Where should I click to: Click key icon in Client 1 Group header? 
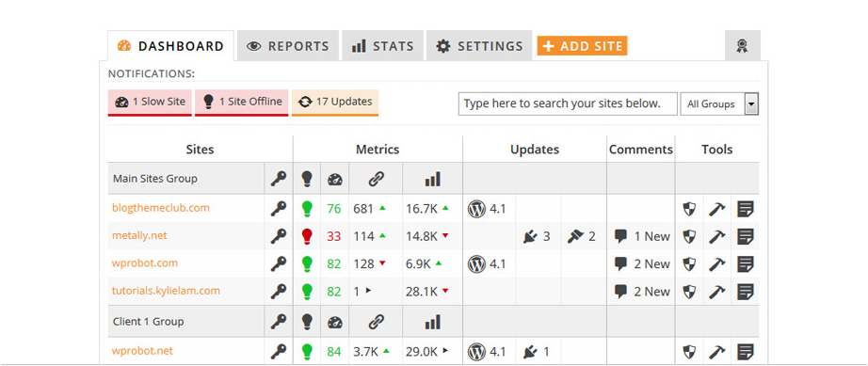pyautogui.click(x=279, y=322)
